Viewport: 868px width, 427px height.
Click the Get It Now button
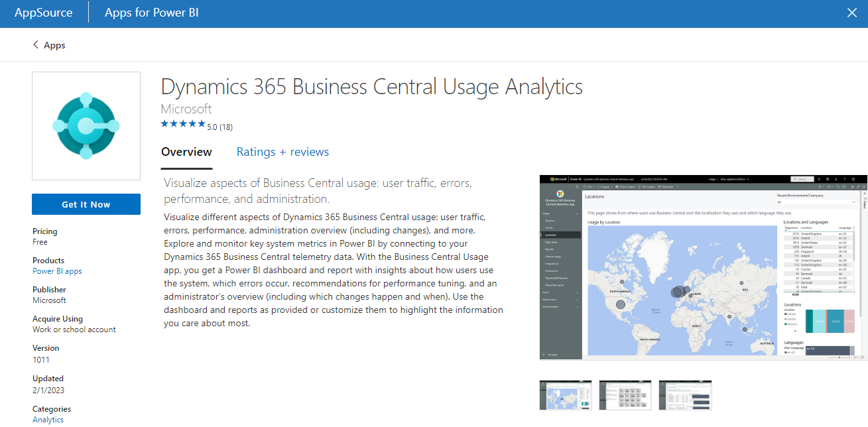[86, 204]
